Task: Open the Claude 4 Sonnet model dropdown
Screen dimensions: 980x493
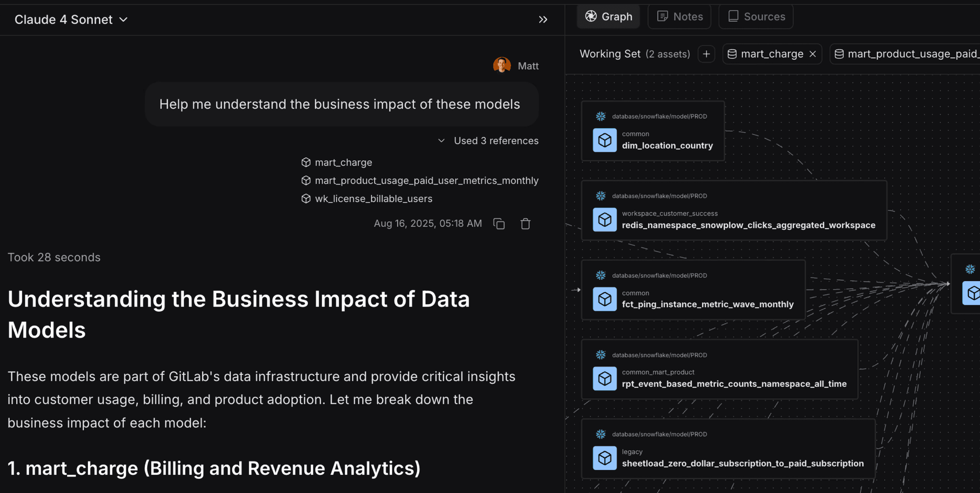Action: (x=71, y=20)
